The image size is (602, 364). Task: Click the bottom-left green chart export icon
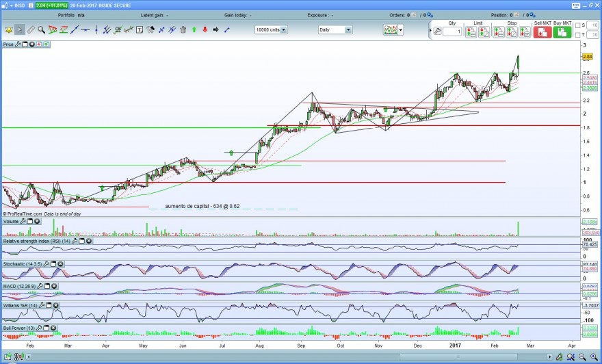coord(8,357)
